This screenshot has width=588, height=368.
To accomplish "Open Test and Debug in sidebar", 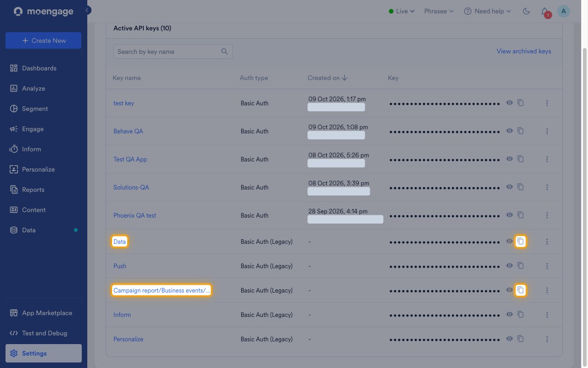I will [x=44, y=333].
